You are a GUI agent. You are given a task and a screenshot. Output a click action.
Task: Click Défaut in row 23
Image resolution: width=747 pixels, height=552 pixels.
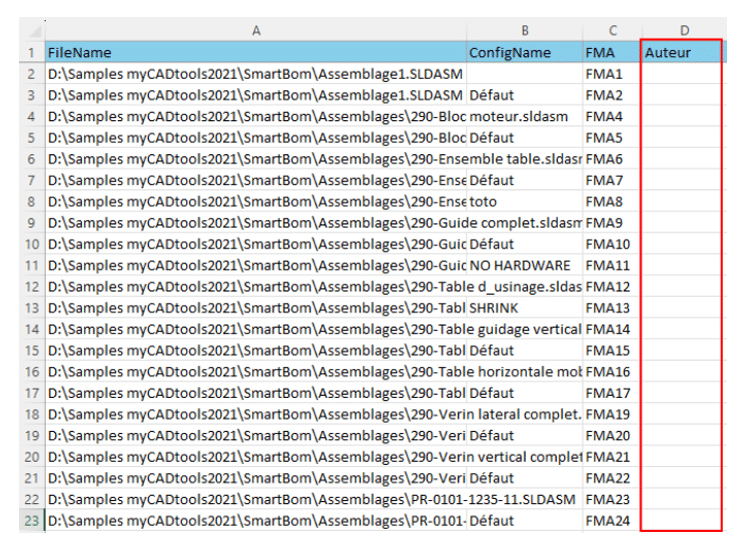click(x=525, y=521)
